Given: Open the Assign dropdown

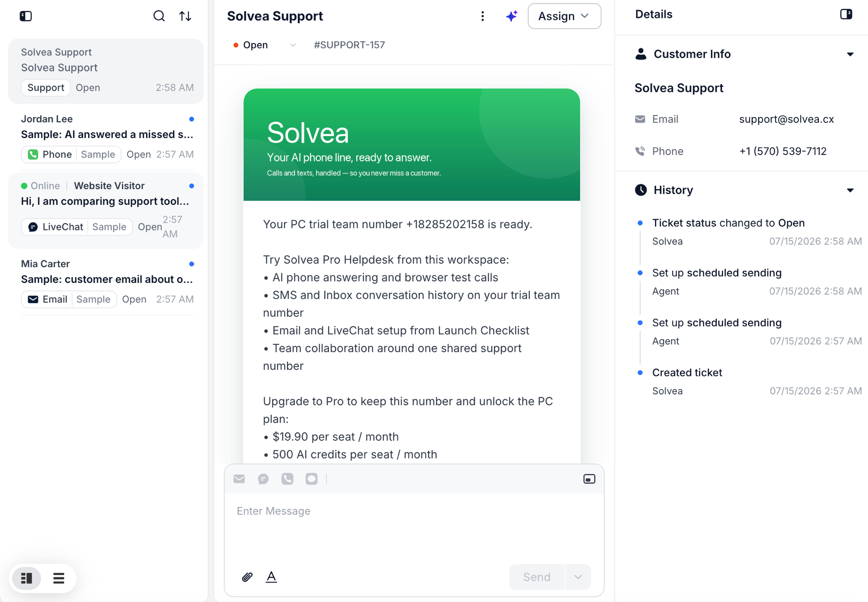Looking at the screenshot, I should [564, 16].
